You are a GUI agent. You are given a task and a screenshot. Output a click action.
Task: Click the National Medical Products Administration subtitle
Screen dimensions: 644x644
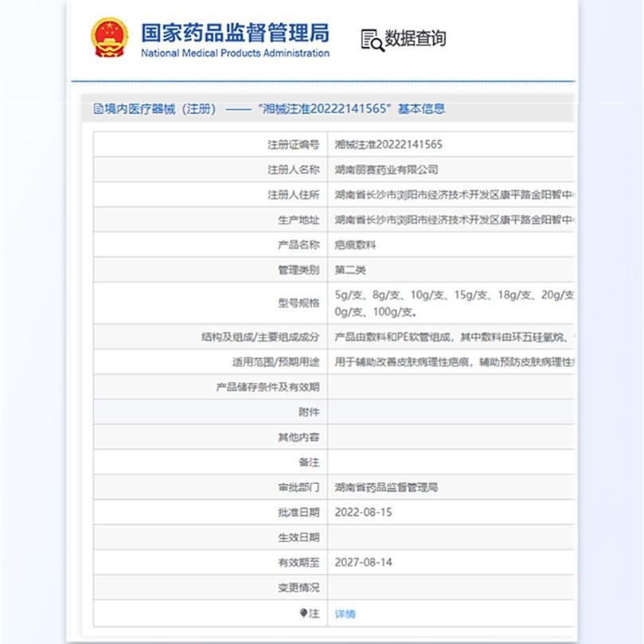235,53
